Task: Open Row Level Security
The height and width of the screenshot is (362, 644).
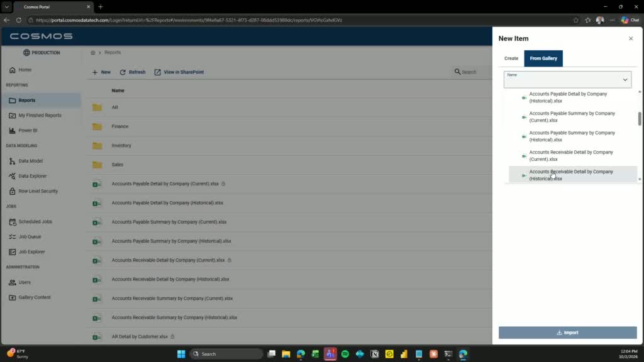Action: [38, 191]
